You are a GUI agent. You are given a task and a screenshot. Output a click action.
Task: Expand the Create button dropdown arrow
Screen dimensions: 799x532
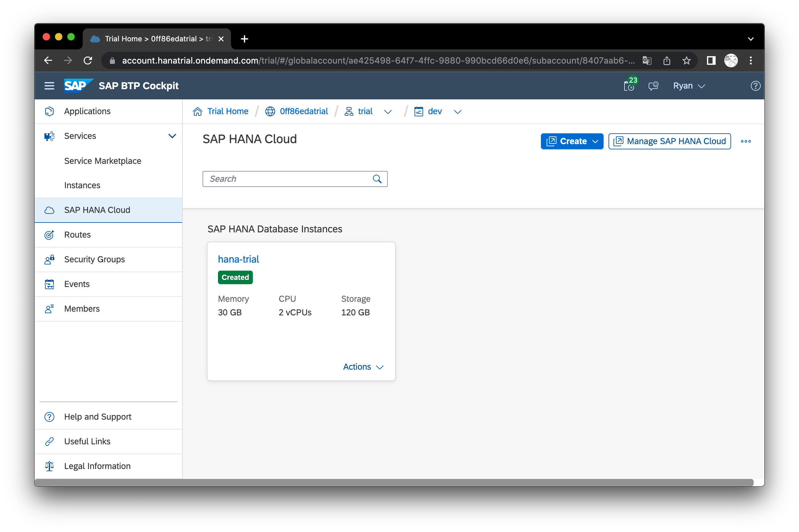[595, 141]
